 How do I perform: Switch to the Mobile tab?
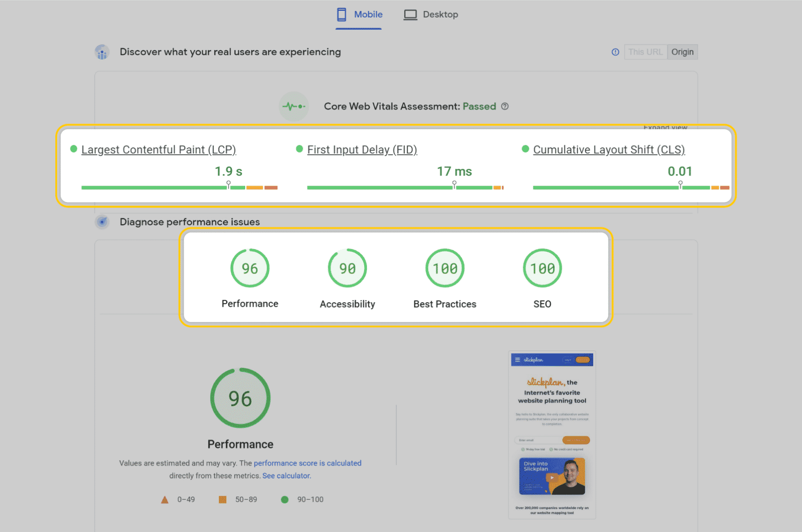pyautogui.click(x=359, y=15)
